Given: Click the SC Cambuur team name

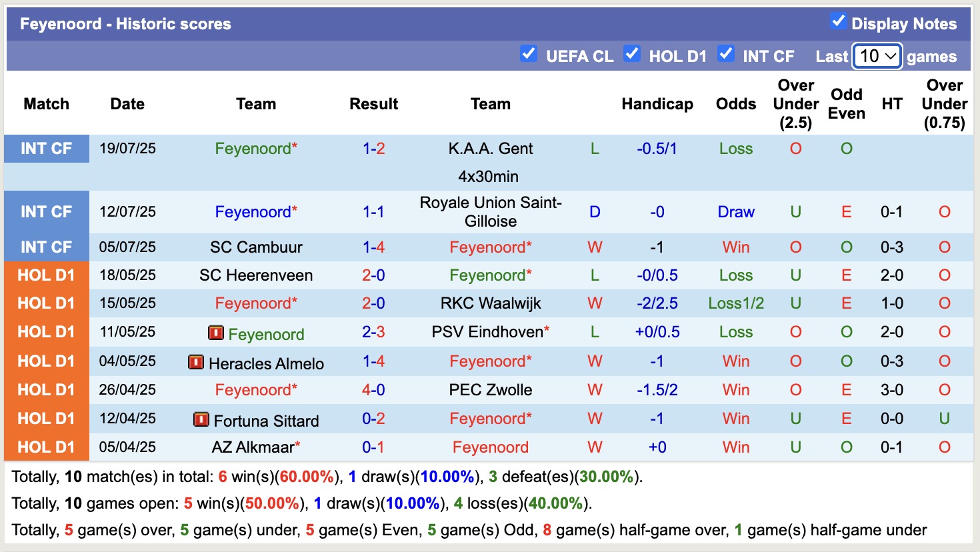Looking at the screenshot, I should [x=256, y=247].
